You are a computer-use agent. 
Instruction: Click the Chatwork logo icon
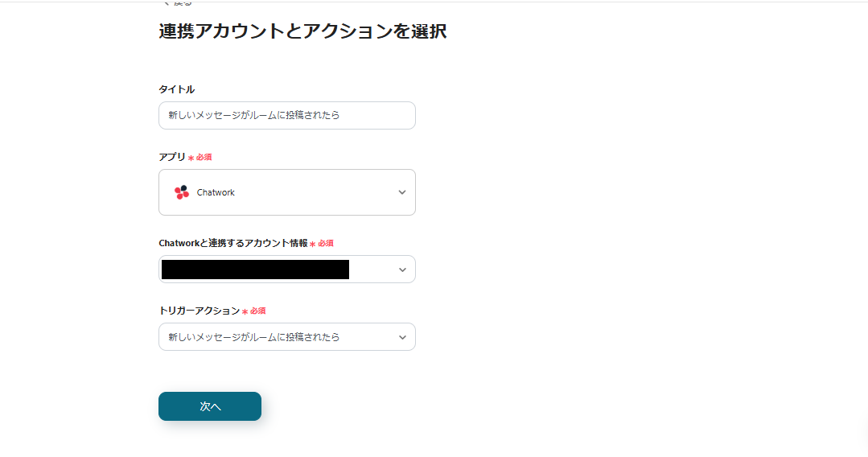click(x=182, y=192)
